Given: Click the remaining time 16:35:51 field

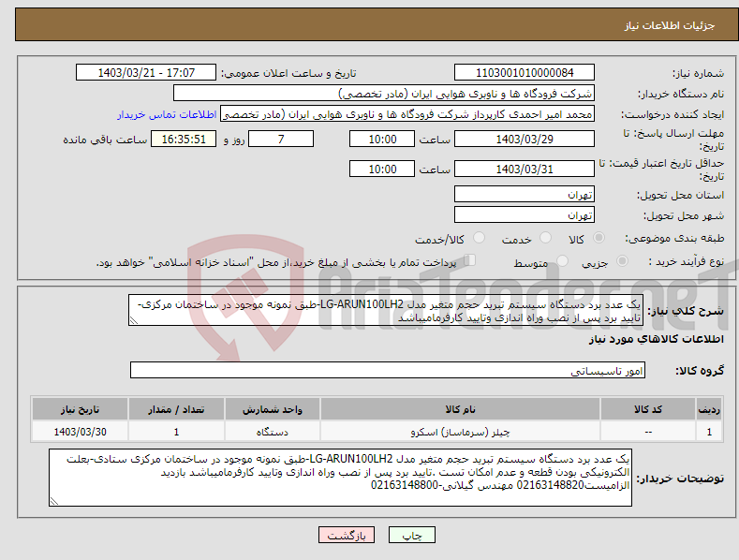Looking at the screenshot, I should click(184, 139).
